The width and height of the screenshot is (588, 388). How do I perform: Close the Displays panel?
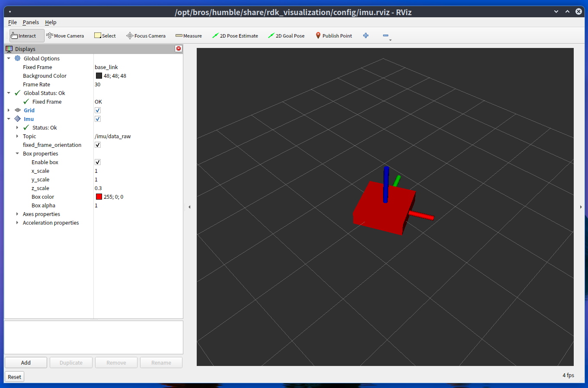pyautogui.click(x=178, y=49)
